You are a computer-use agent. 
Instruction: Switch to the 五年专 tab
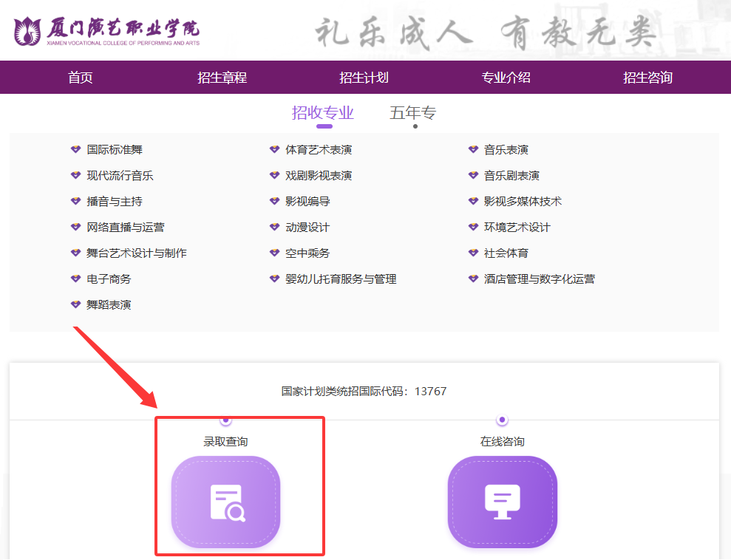point(413,113)
